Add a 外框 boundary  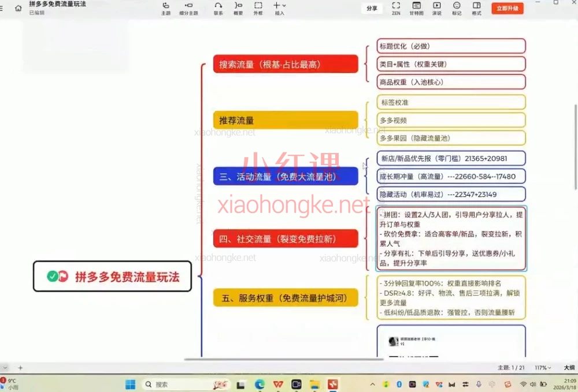[x=258, y=9]
